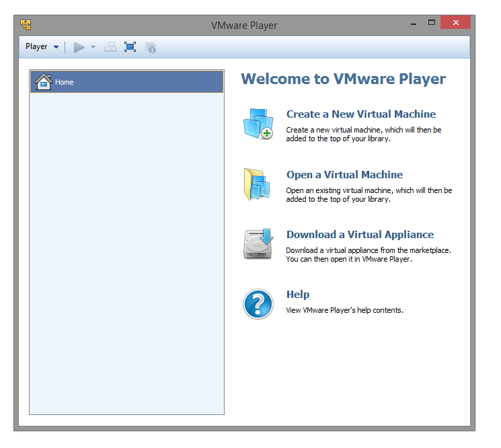Viewport: 501px width, 448px height.
Task: Click the Download a Virtual Appliance drive icon
Action: click(x=258, y=244)
